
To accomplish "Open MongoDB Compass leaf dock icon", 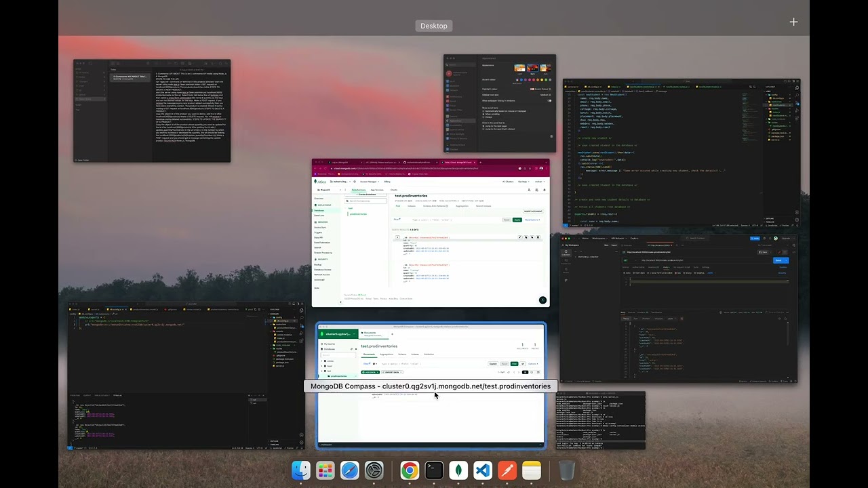I will tap(458, 470).
